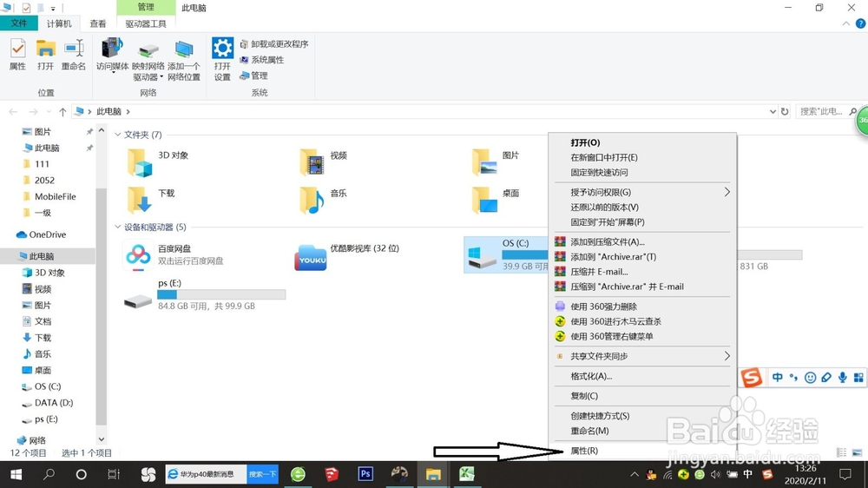The height and width of the screenshot is (488, 868).
Task: Open taskbar search magnifier
Action: coord(49,474)
